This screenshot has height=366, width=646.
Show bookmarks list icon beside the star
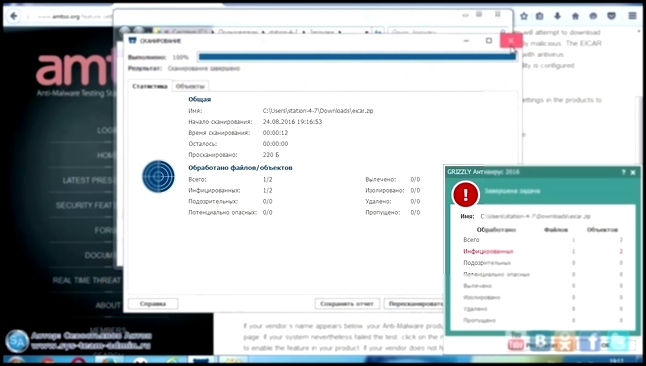pos(539,16)
